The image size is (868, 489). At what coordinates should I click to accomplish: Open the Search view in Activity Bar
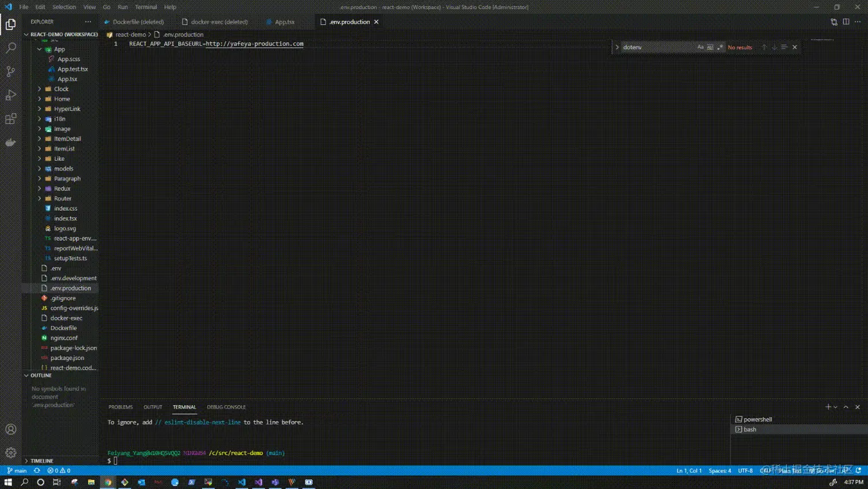10,48
